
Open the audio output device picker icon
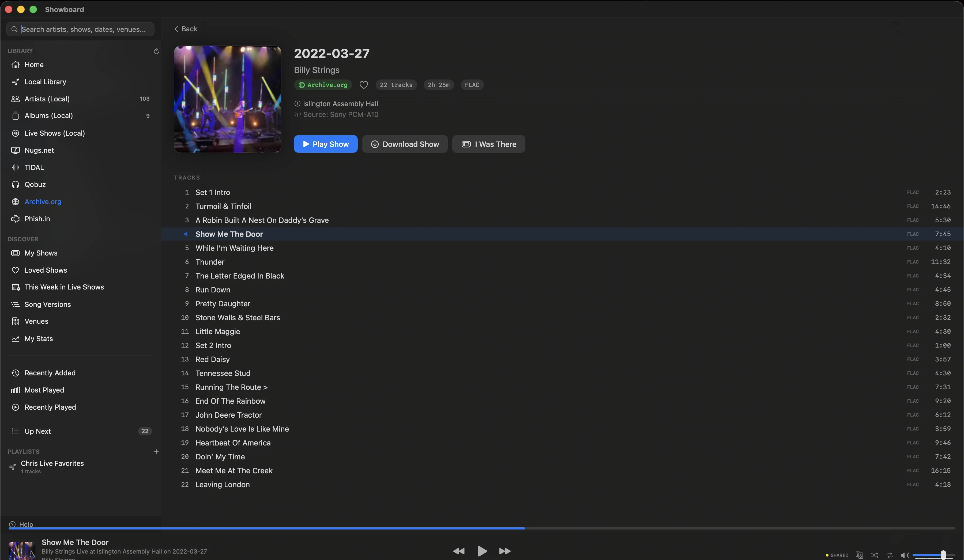click(x=859, y=555)
